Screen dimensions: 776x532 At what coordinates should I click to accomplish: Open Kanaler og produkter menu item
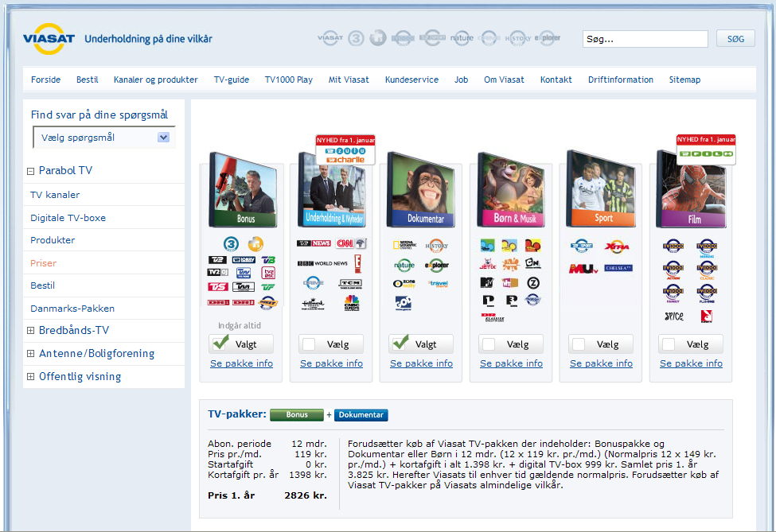click(155, 80)
